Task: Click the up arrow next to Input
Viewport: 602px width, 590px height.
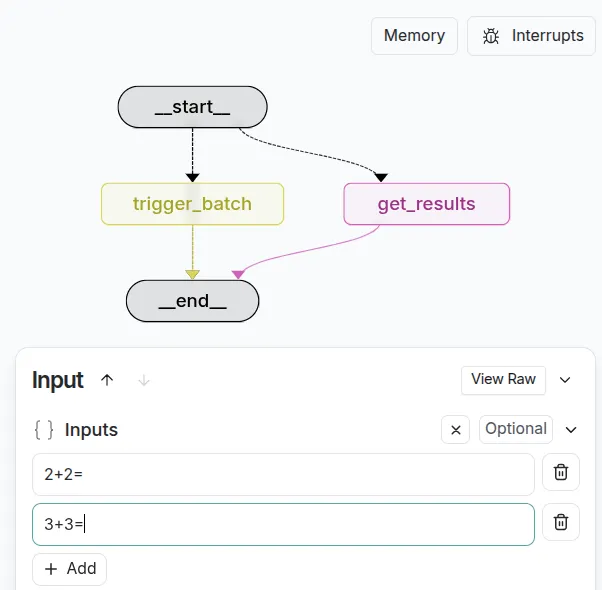Action: (108, 380)
